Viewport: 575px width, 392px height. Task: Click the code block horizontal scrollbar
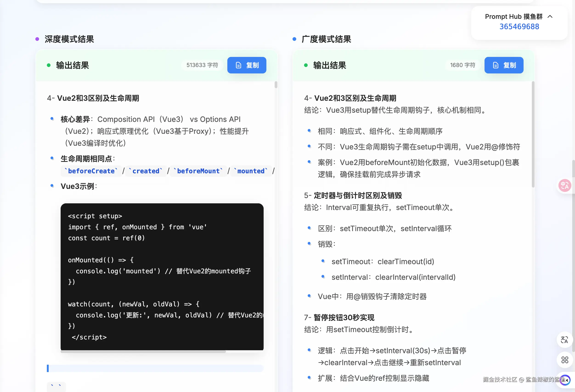143,351
